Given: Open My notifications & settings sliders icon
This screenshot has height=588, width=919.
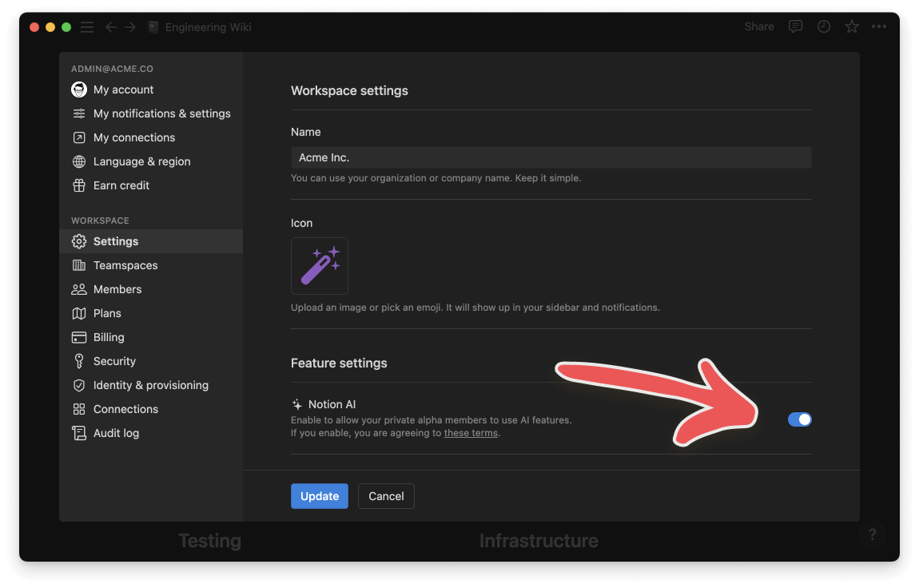Looking at the screenshot, I should pos(79,113).
